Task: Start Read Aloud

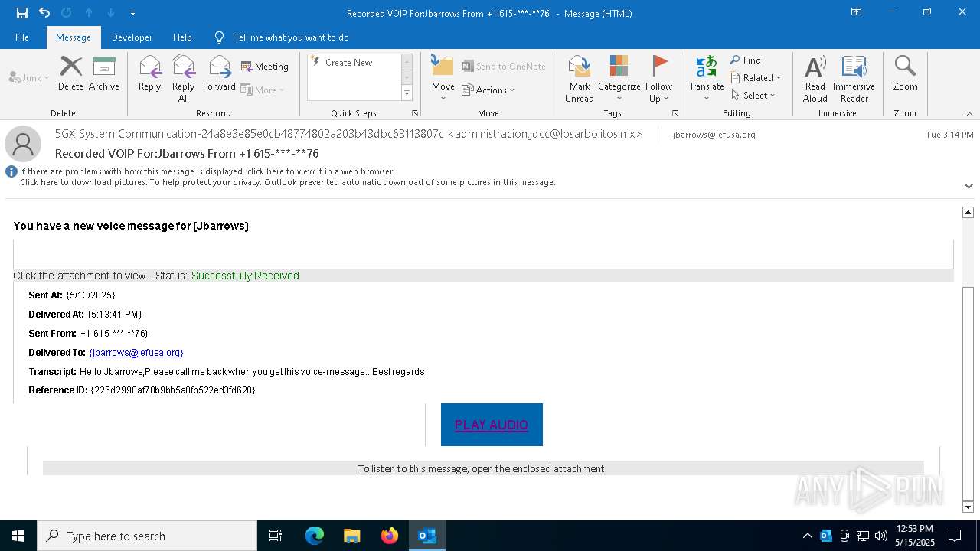Action: [815, 79]
